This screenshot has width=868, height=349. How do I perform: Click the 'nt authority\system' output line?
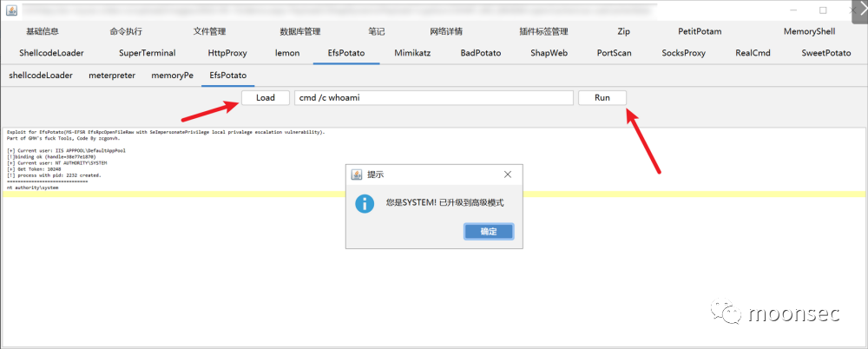click(x=32, y=188)
